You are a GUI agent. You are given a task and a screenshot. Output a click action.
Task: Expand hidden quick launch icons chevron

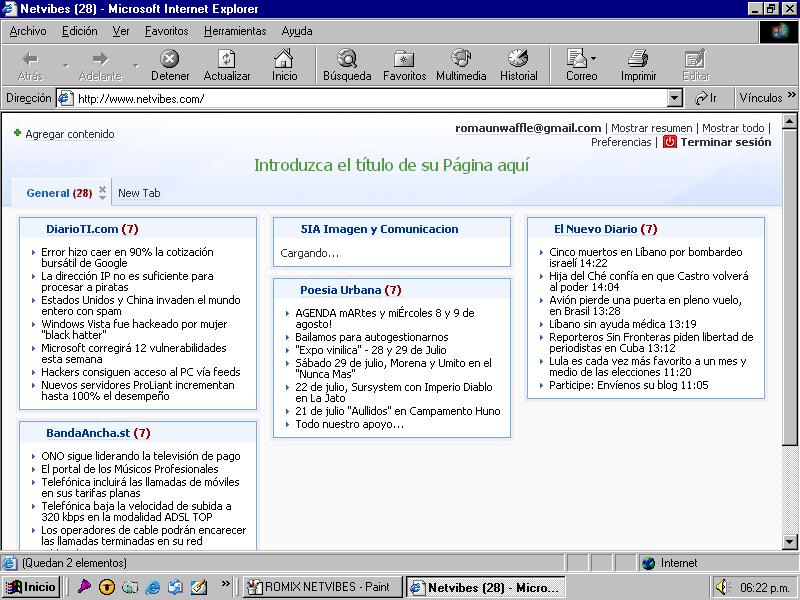click(225, 583)
